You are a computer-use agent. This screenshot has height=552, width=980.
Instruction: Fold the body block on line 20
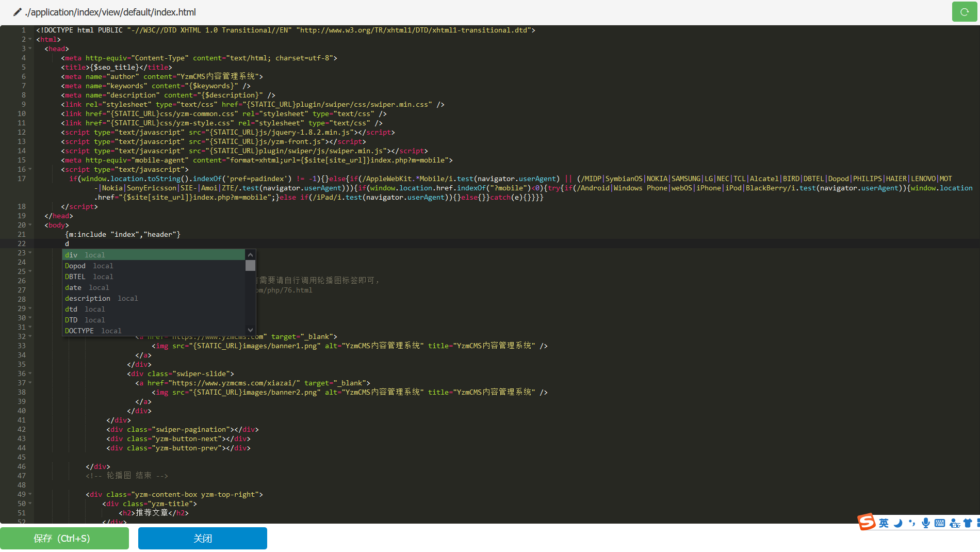(30, 225)
